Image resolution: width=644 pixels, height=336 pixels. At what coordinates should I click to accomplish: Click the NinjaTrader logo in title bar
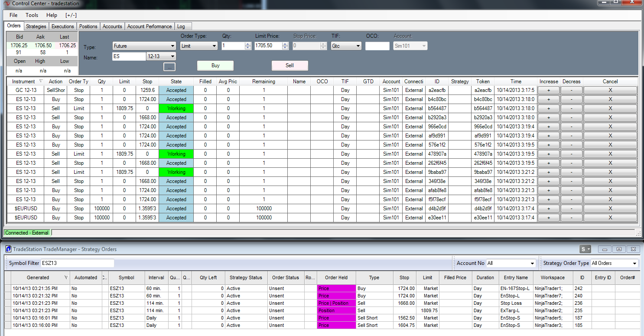[x=6, y=3]
